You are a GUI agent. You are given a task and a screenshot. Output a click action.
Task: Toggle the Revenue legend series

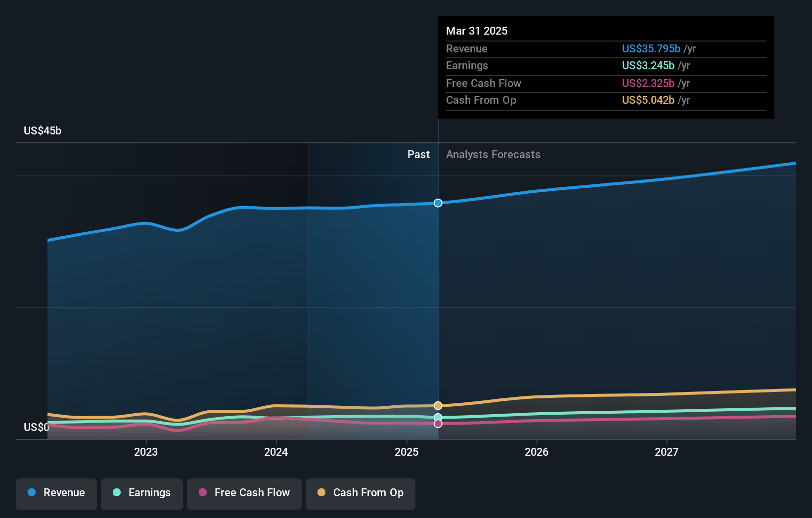56,494
